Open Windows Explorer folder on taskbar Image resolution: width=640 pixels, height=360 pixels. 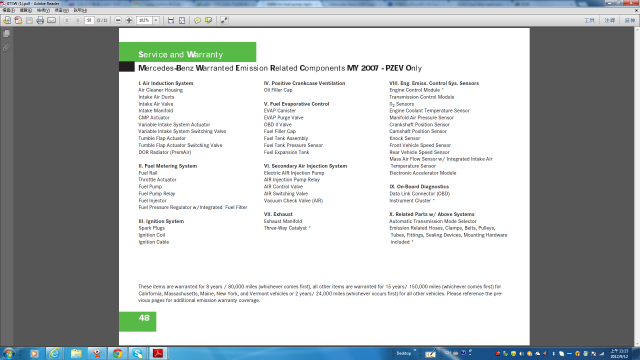76,353
